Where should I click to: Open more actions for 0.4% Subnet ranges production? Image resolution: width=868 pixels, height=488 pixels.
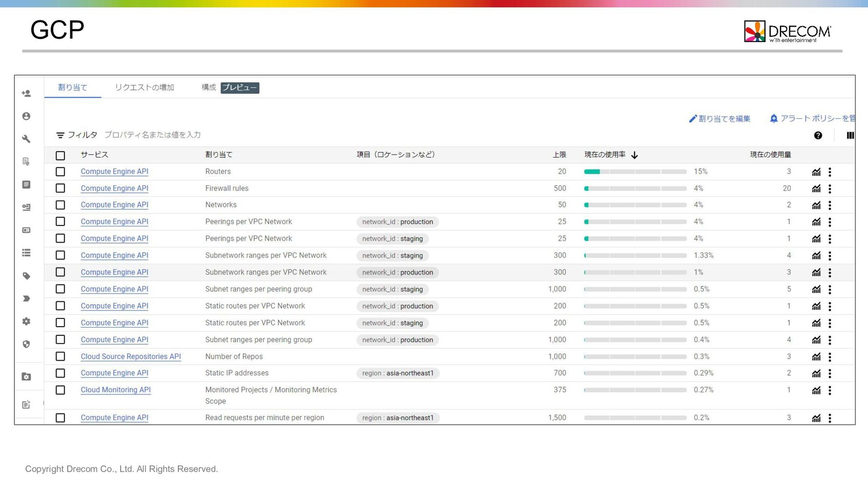830,340
